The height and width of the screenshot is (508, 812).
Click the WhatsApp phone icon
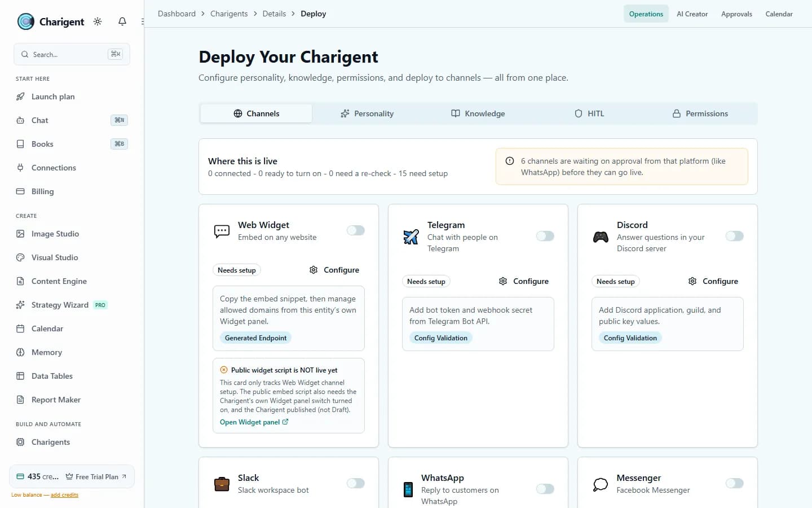(x=408, y=489)
